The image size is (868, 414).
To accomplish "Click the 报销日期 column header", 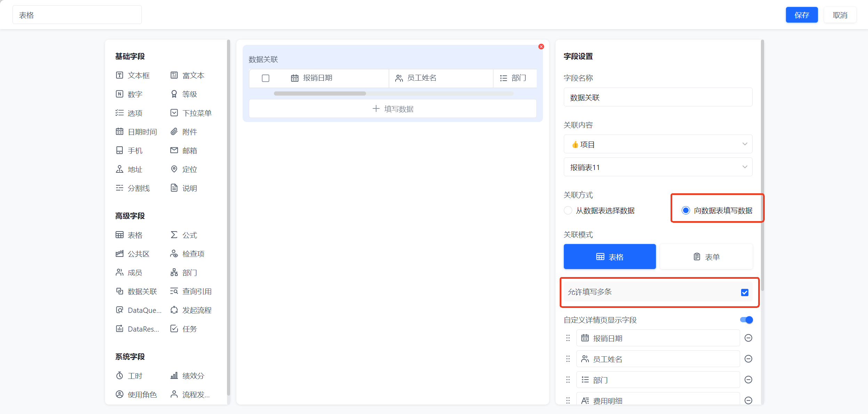I will tap(312, 78).
